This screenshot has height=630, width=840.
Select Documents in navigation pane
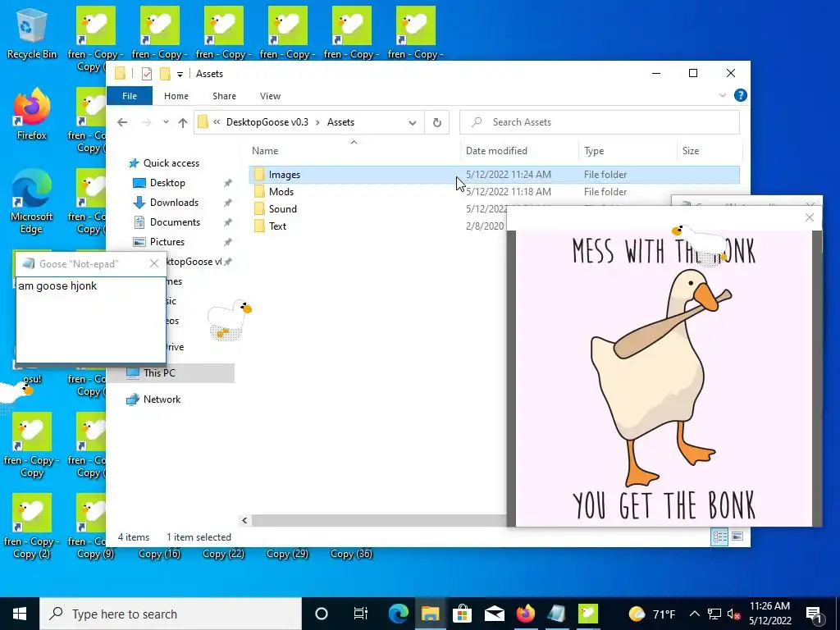176,222
